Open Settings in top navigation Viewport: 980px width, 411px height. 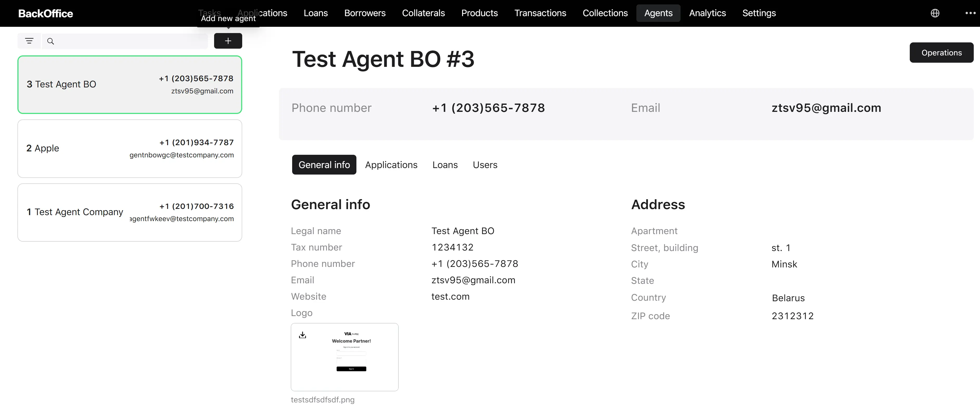point(759,13)
